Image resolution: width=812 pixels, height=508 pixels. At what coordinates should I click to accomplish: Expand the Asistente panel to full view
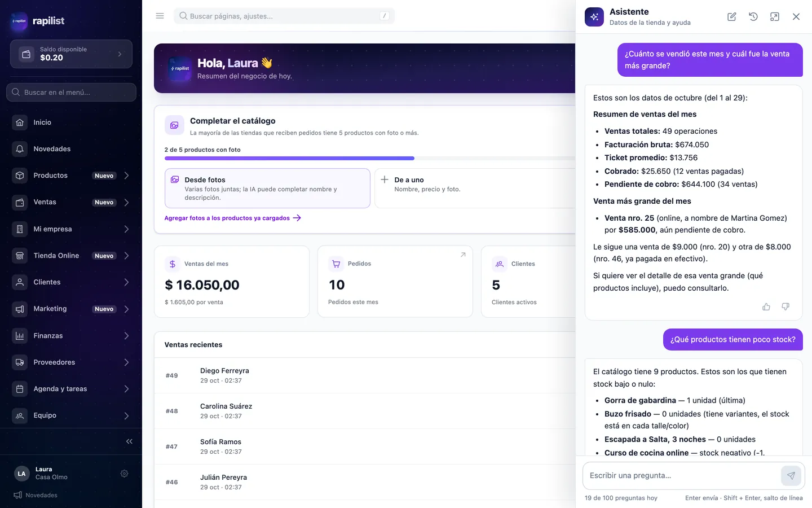tap(775, 17)
